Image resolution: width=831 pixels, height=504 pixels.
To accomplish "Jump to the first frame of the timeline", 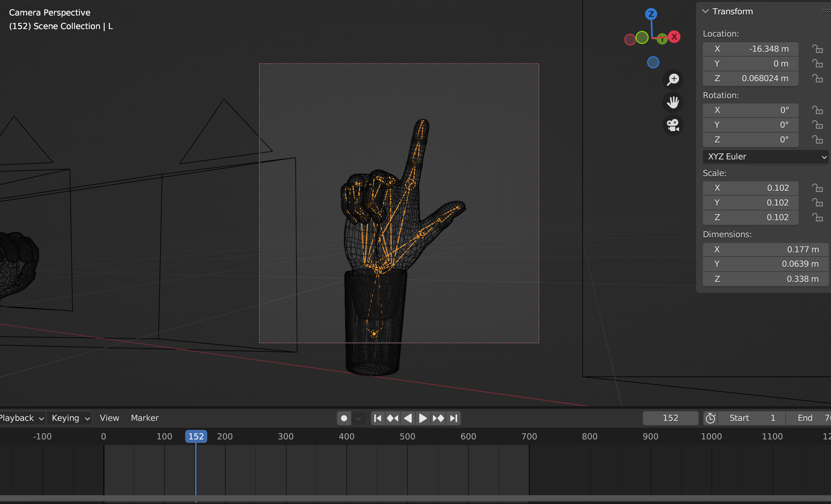I will point(377,418).
